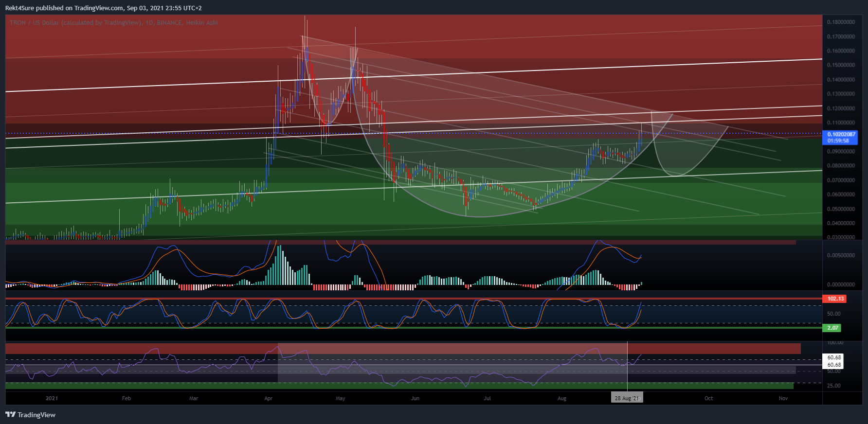Click the 0.11000000 price axis label
Image resolution: width=868 pixels, height=424 pixels.
[841, 123]
